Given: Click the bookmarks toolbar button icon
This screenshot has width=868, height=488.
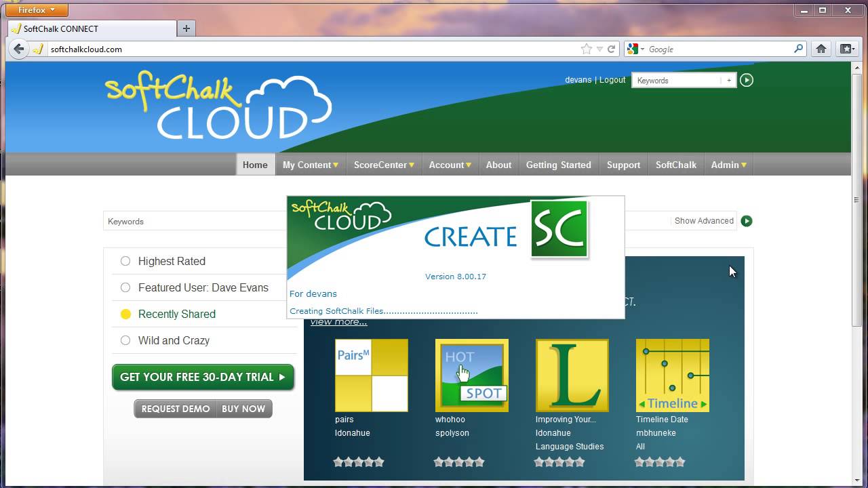Looking at the screenshot, I should pyautogui.click(x=846, y=49).
